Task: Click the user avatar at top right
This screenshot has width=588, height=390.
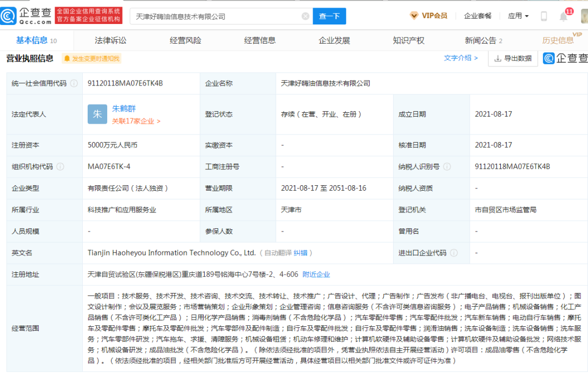Action: [x=584, y=16]
